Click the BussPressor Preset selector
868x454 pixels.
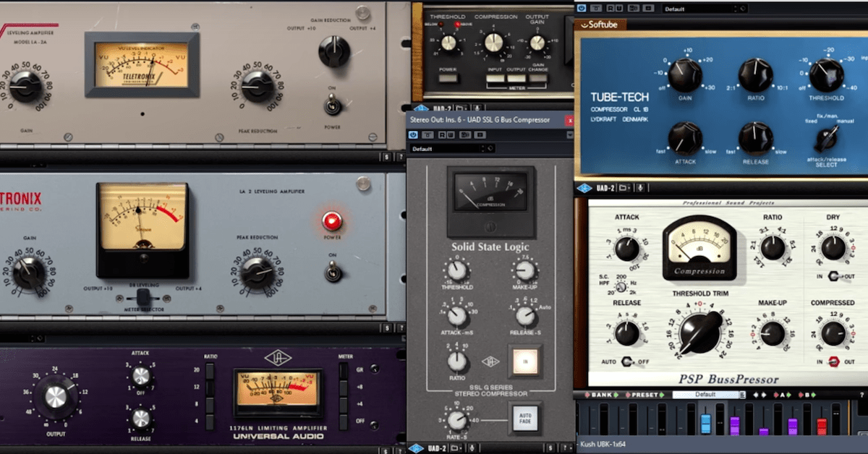click(645, 395)
